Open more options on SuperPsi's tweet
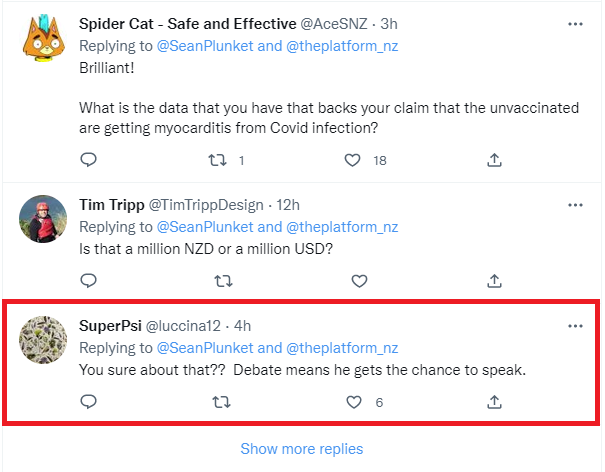Screen dimensions: 605x472 coord(575,326)
